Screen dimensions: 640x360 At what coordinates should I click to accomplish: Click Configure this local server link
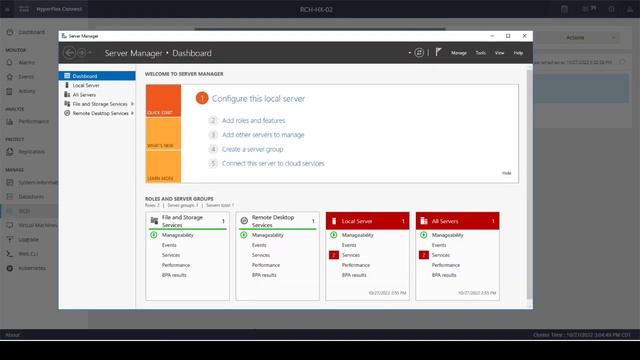(258, 99)
